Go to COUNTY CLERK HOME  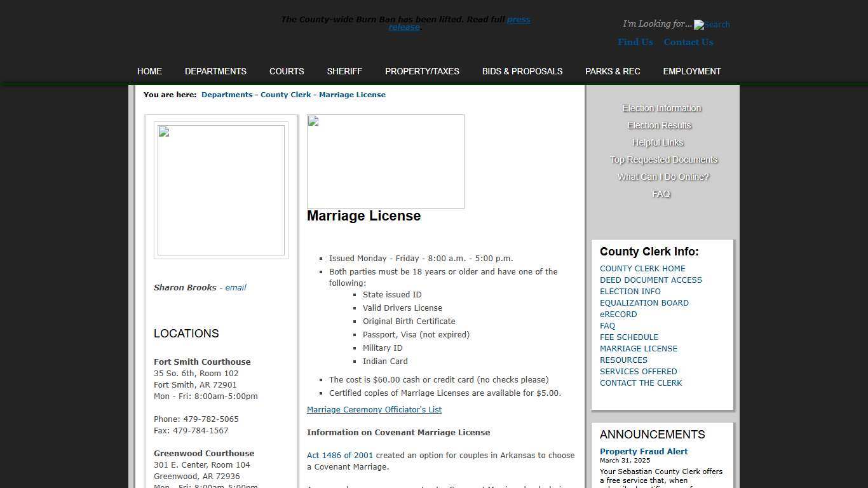[x=642, y=268]
